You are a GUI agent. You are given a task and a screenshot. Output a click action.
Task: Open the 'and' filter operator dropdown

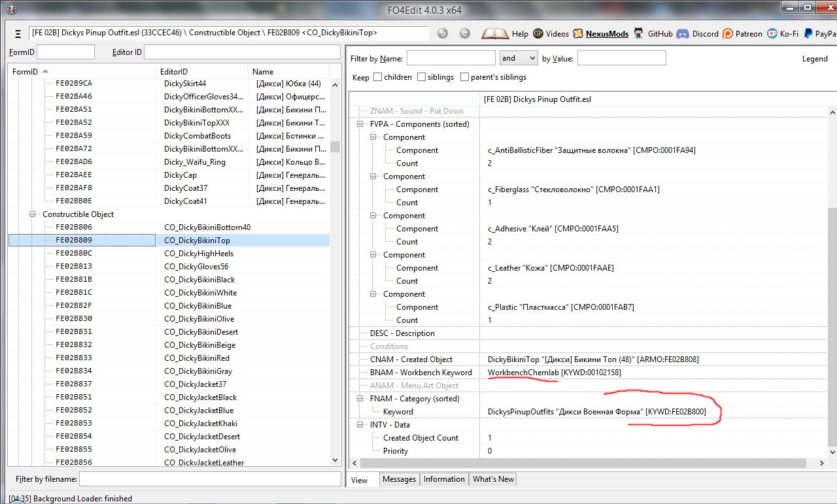click(518, 58)
